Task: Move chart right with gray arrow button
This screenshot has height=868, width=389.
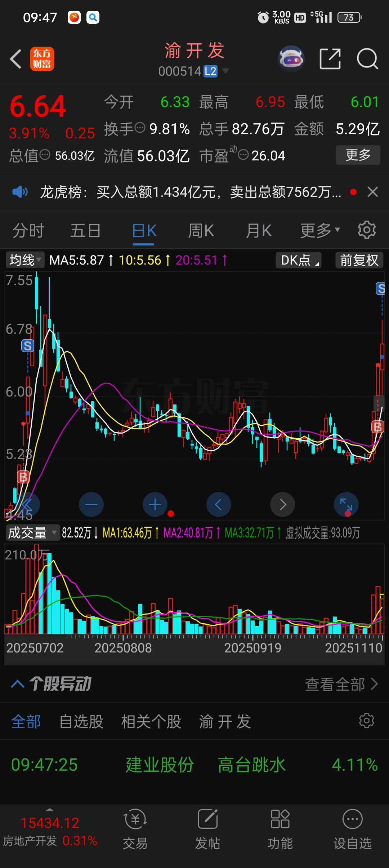Action: (283, 504)
